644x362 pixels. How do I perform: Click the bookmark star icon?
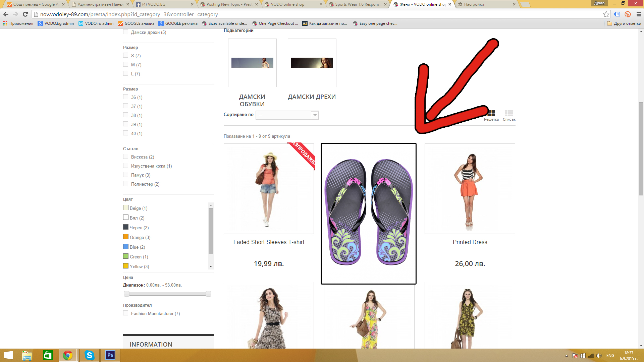[606, 14]
